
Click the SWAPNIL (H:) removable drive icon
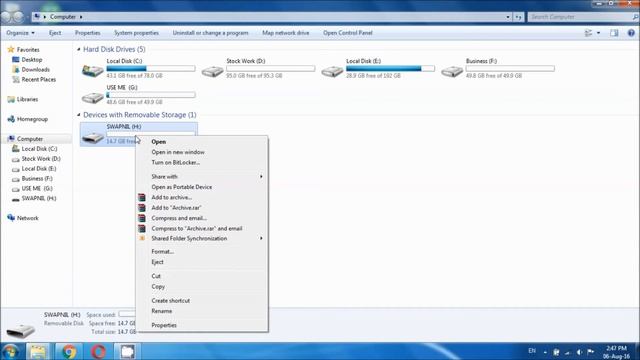(93, 138)
